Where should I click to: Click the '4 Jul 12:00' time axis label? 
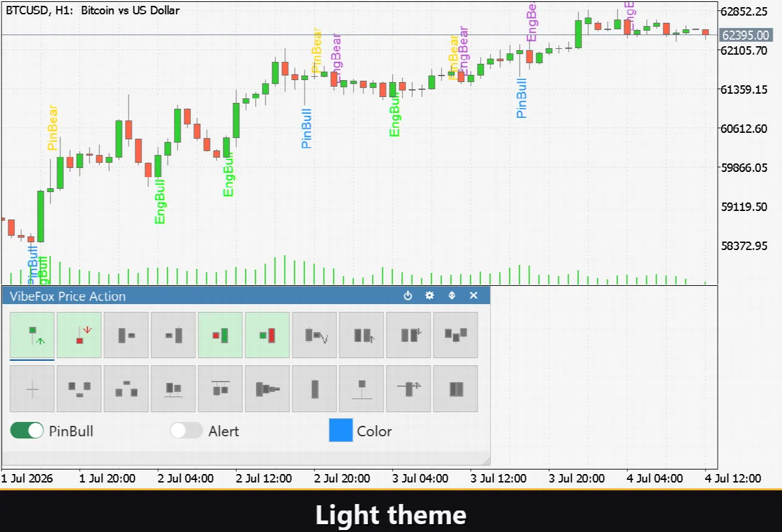(x=732, y=479)
